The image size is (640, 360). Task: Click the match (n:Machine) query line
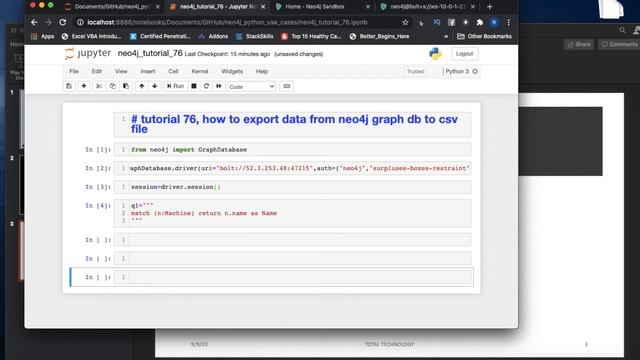point(204,213)
